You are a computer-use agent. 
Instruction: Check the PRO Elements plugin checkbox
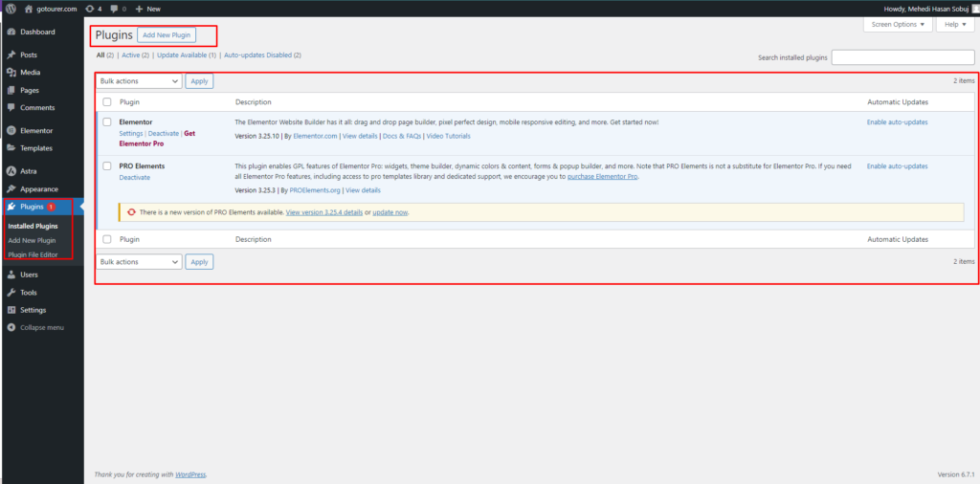point(107,166)
